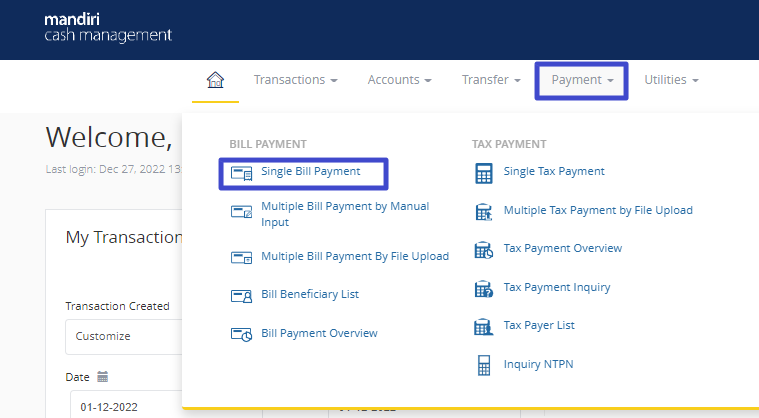
Task: Open Tax Payment Overview link
Action: (x=563, y=248)
